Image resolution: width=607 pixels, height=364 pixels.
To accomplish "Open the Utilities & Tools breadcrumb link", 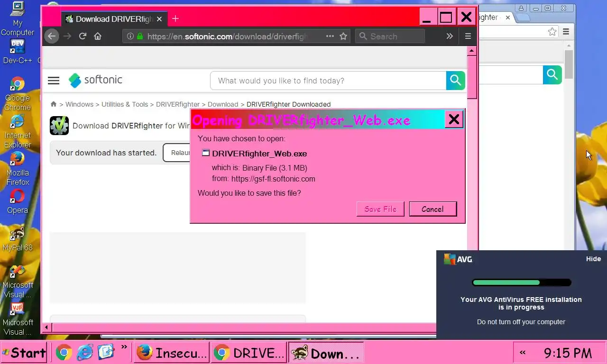I will [125, 104].
